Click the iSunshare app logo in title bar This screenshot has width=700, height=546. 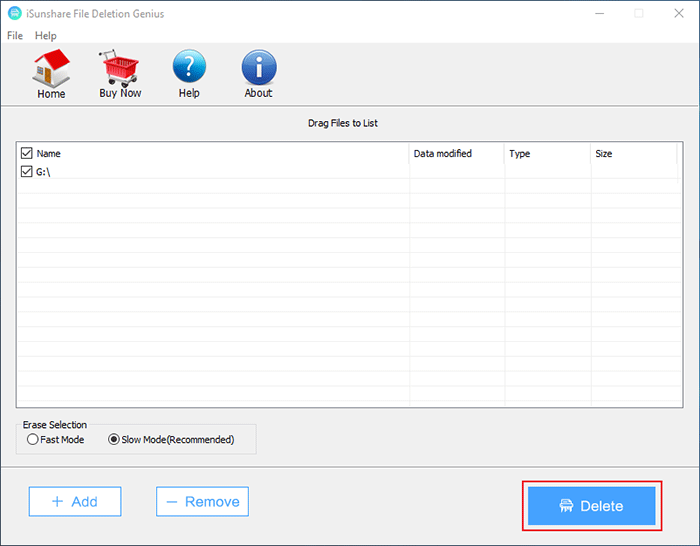15,13
